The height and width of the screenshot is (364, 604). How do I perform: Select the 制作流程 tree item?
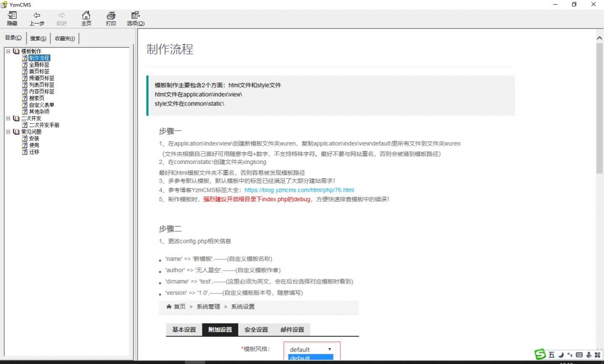[x=40, y=58]
